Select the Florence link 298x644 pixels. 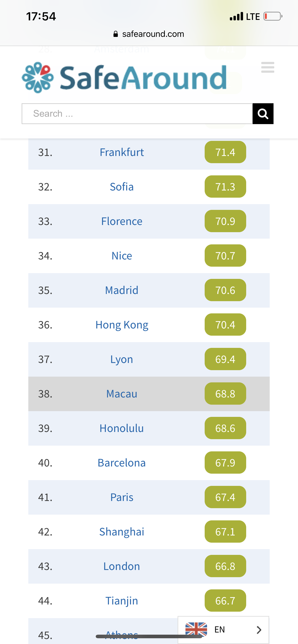[122, 221]
